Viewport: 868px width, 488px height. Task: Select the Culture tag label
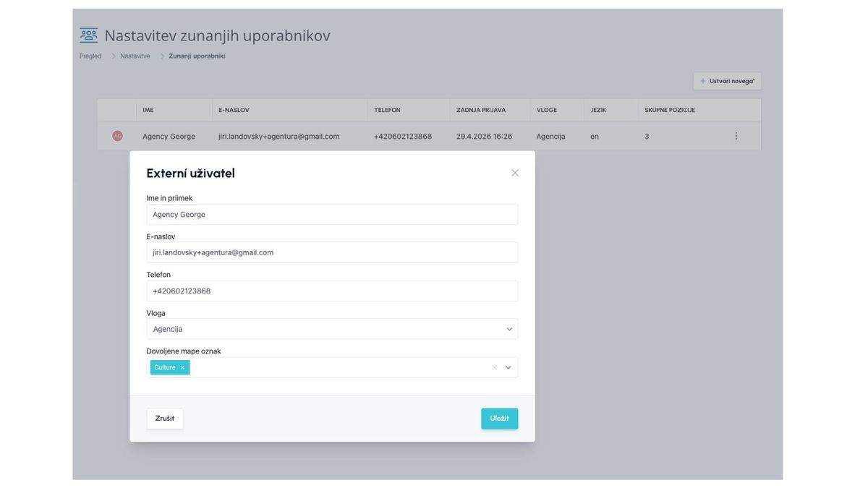165,367
